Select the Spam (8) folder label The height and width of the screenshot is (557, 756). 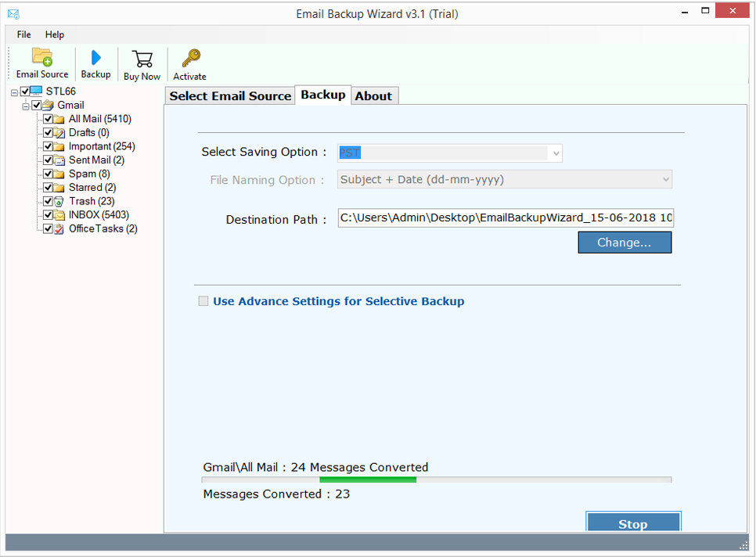pos(89,174)
